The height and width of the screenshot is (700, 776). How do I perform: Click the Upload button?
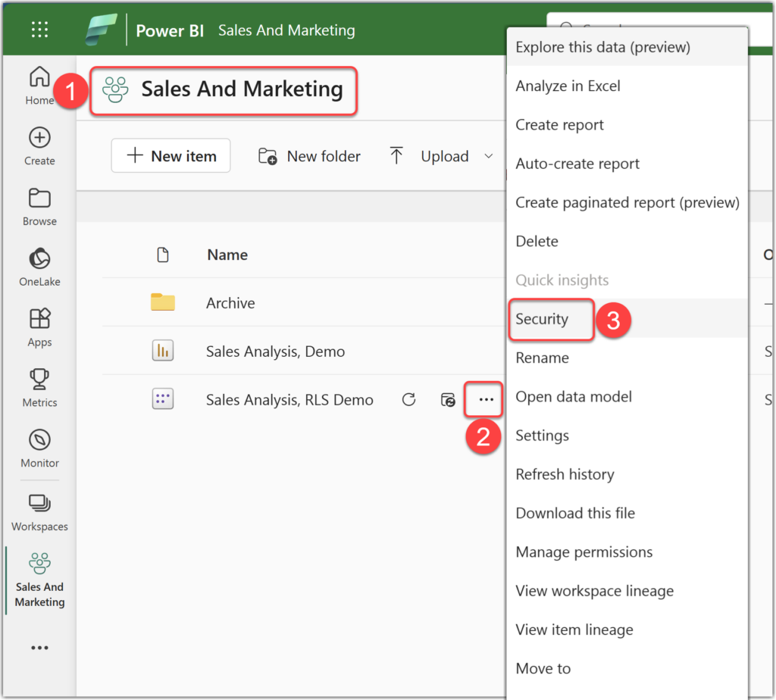430,156
